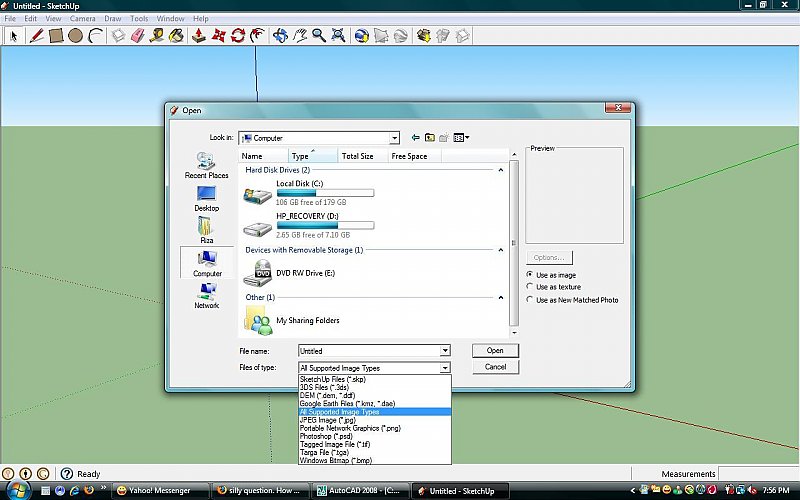This screenshot has width=800, height=500.
Task: Select the Use as image option
Action: point(530,275)
